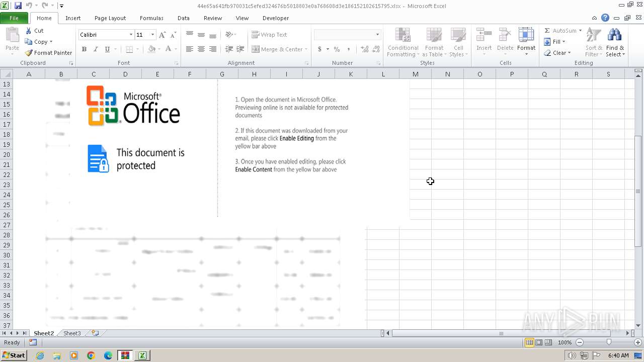Switch to the Formulas tab
The image size is (644, 362).
pos(151,18)
